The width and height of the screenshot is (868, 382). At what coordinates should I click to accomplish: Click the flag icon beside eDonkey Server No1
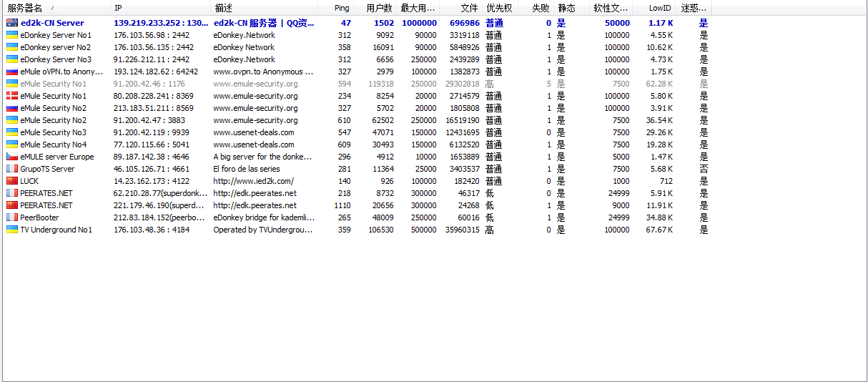tap(11, 35)
